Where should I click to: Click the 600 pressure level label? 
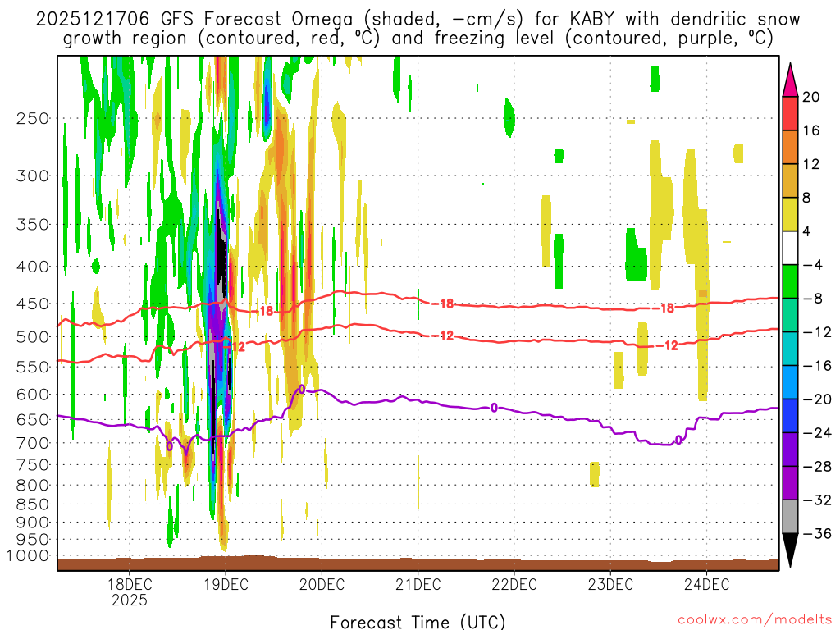pos(33,395)
